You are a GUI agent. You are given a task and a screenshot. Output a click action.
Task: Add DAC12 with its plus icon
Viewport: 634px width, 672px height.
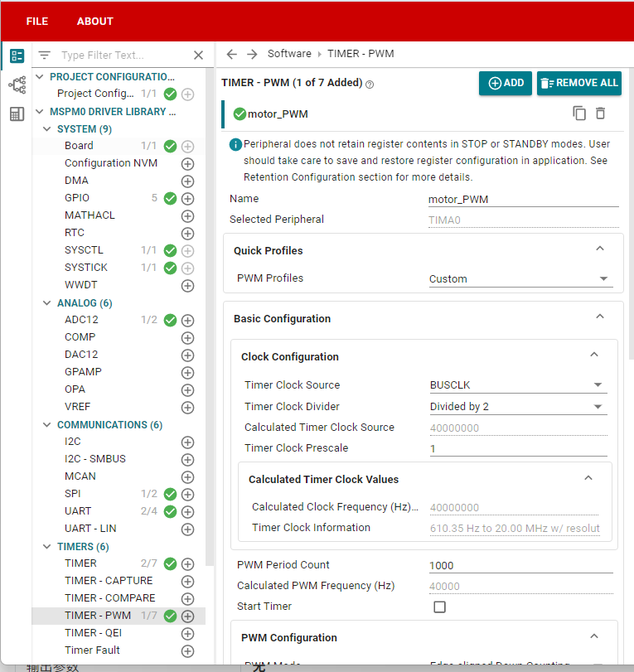tap(187, 355)
